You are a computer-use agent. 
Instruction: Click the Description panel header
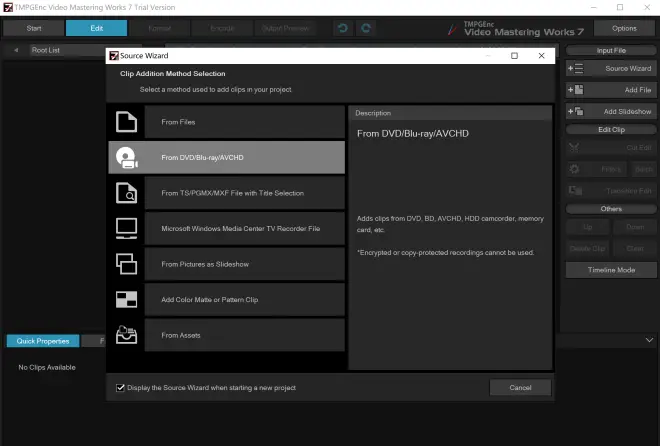pyautogui.click(x=450, y=113)
